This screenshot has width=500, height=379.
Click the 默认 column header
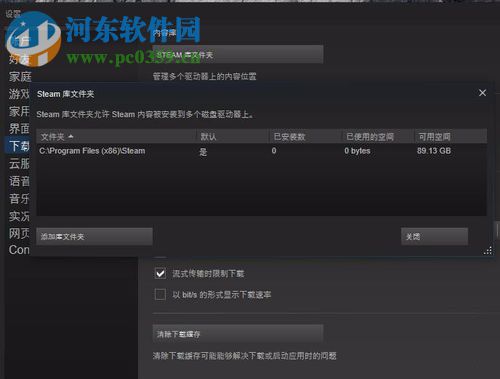[x=233, y=137]
